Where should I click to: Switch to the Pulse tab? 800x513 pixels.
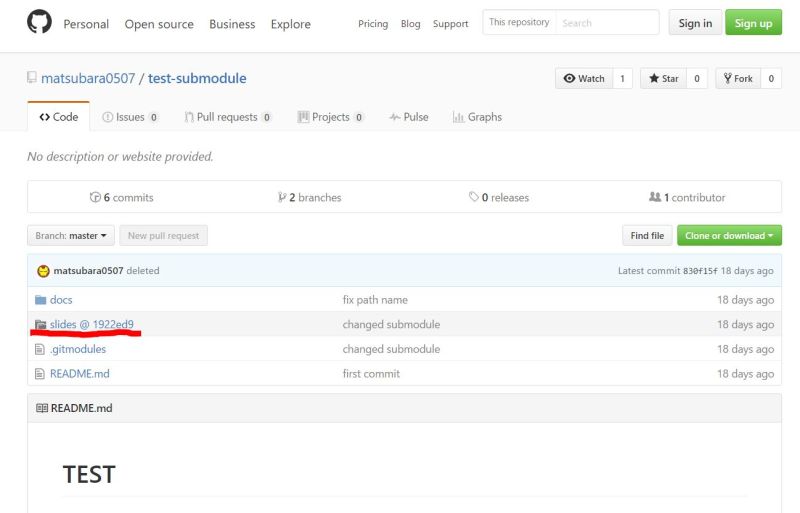pyautogui.click(x=409, y=117)
